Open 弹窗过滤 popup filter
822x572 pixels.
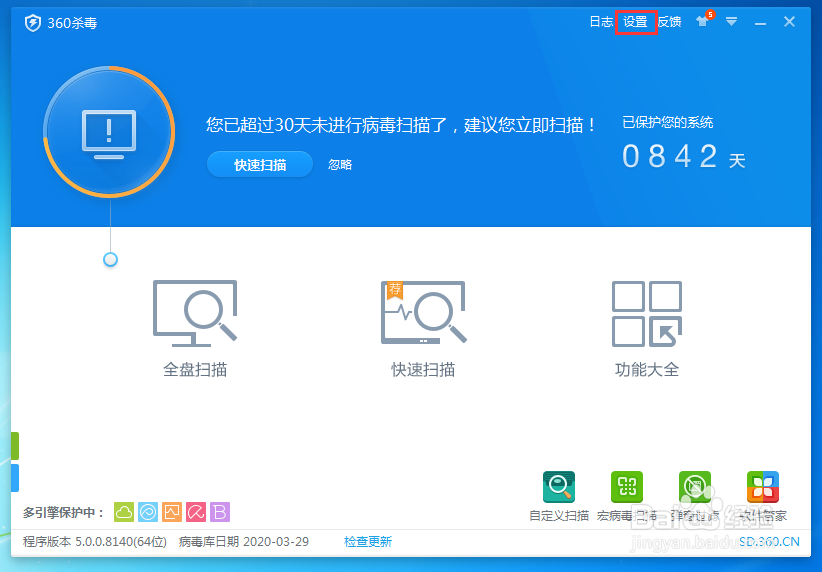[x=695, y=496]
